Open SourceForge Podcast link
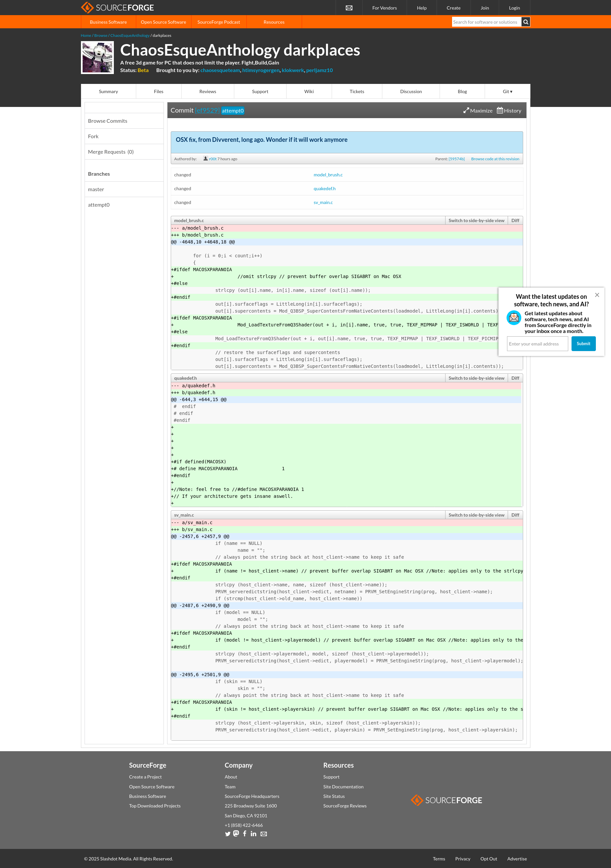The image size is (611, 868). (x=218, y=22)
